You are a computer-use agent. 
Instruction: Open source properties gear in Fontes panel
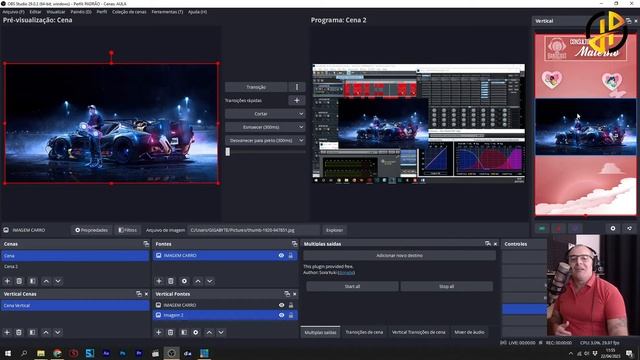point(184,281)
